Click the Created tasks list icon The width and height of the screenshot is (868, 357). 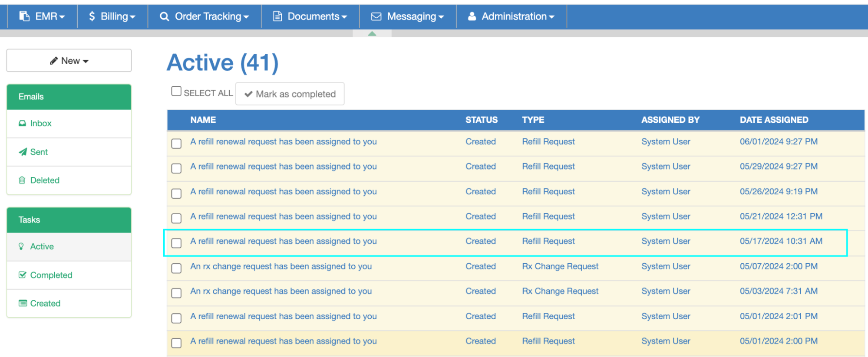coord(23,303)
